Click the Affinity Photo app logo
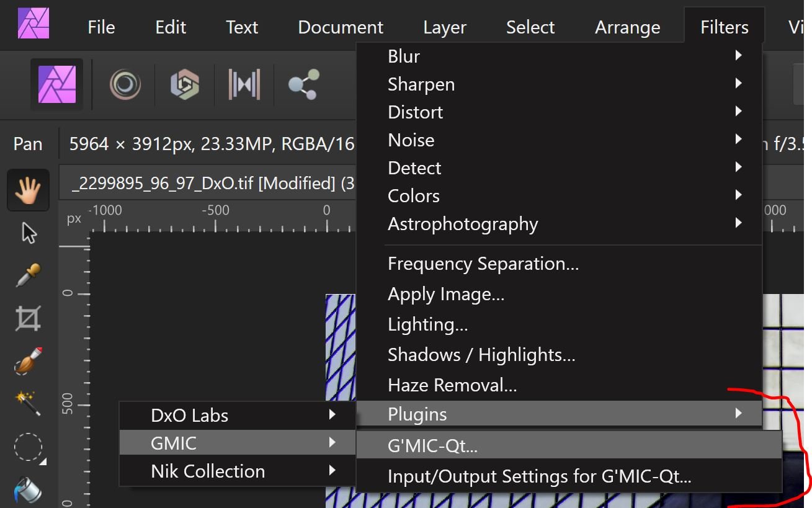This screenshot has height=508, width=812. [33, 24]
